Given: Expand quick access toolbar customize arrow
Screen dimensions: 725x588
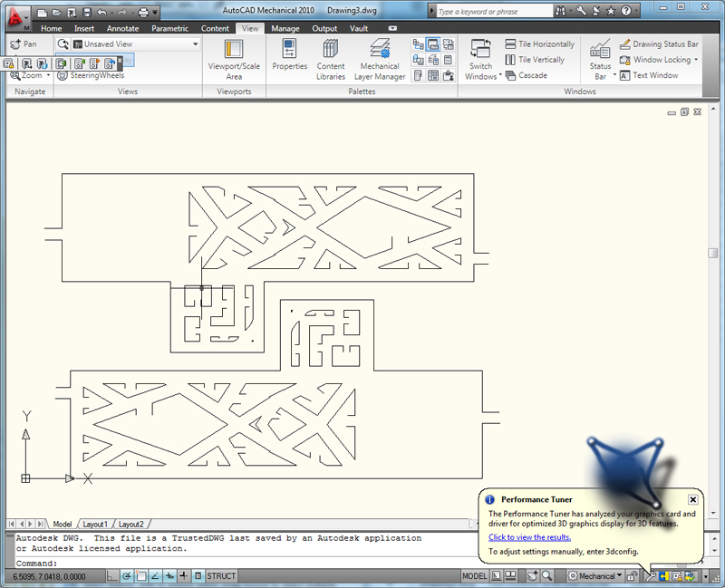Looking at the screenshot, I should (155, 12).
